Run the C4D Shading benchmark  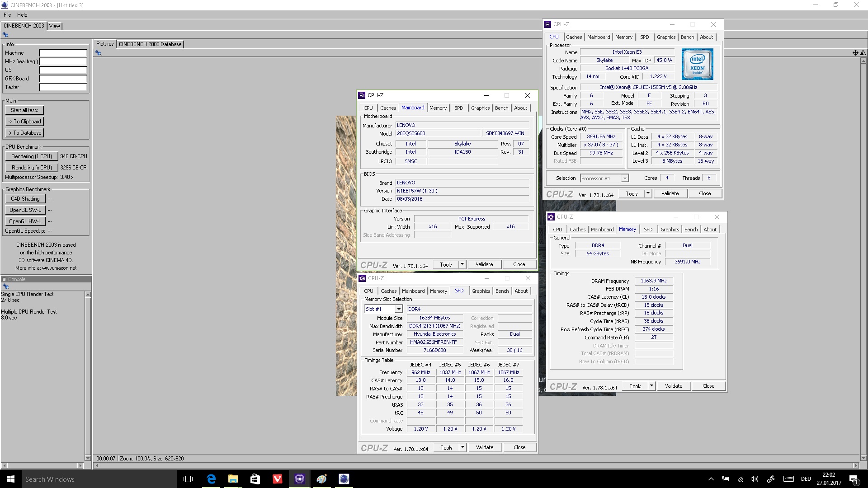coord(25,199)
